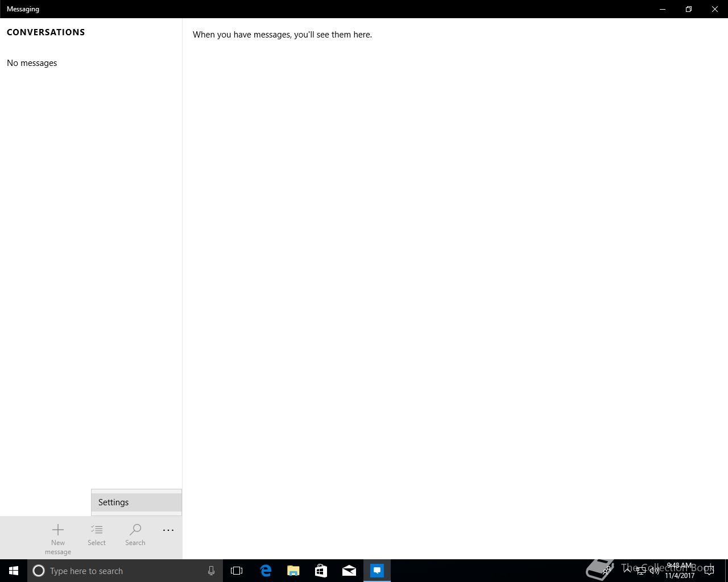
Task: Open the Search conversations tool
Action: (135, 535)
